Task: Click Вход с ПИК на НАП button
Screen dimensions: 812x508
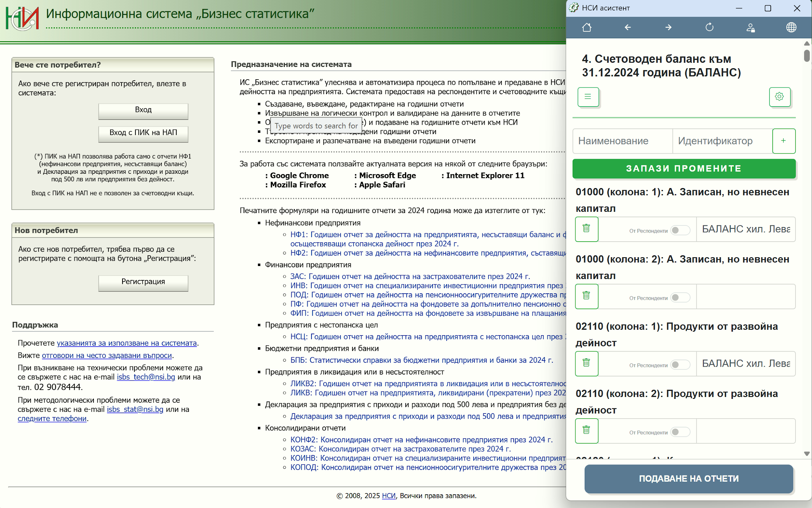Action: coord(143,133)
